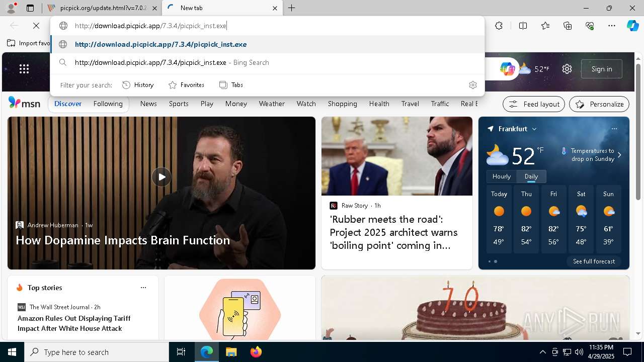Stop loading page with X button
This screenshot has width=644, height=362.
coord(36,26)
